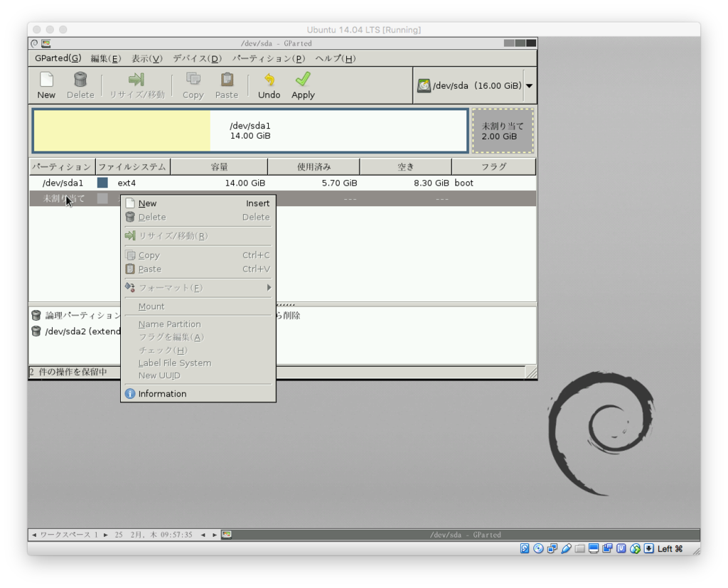Select チェック(H) in the context menu
The image size is (728, 588).
198,351
